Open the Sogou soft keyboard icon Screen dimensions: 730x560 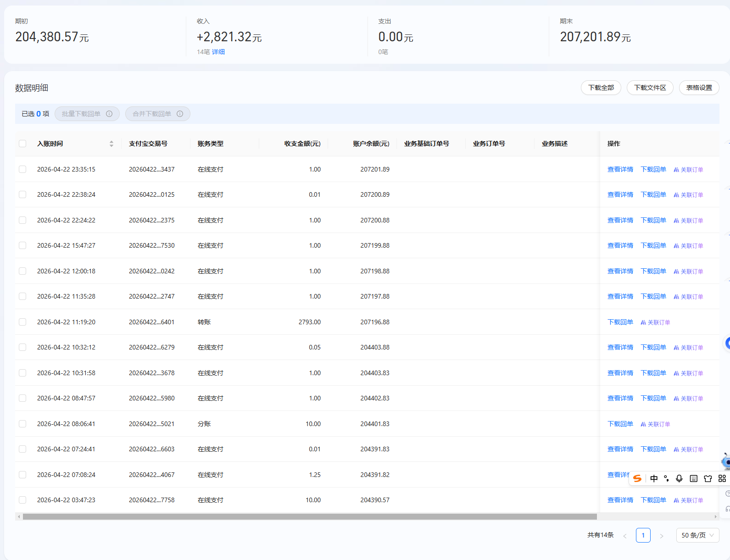pos(694,478)
